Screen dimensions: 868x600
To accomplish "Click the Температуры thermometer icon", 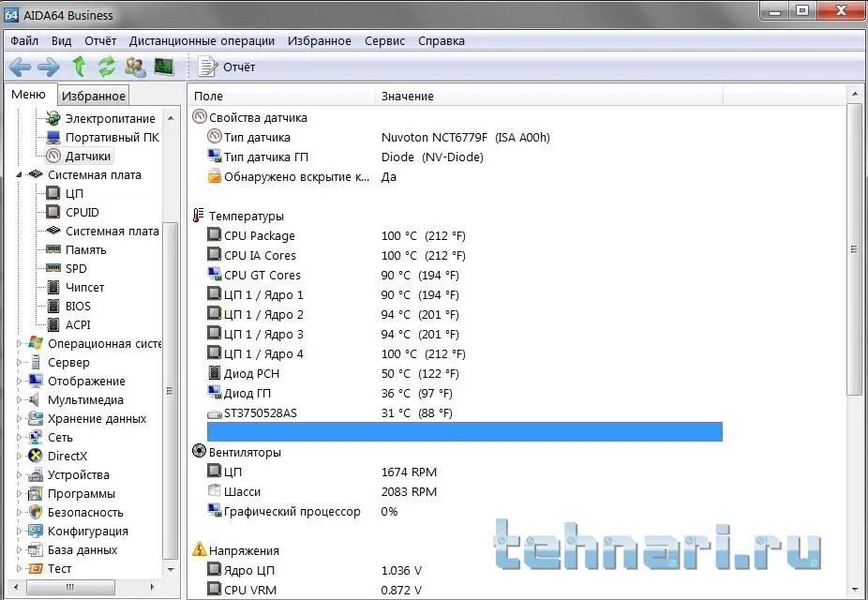I will [198, 216].
